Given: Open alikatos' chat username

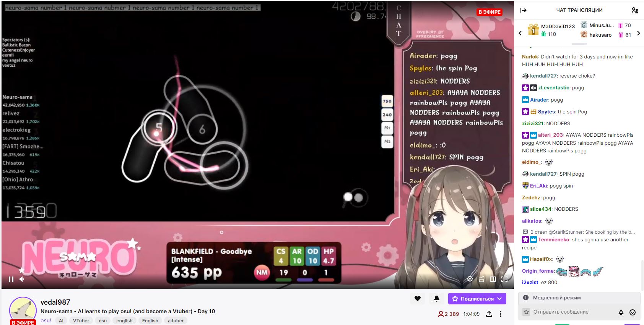Looking at the screenshot, I should tap(532, 221).
